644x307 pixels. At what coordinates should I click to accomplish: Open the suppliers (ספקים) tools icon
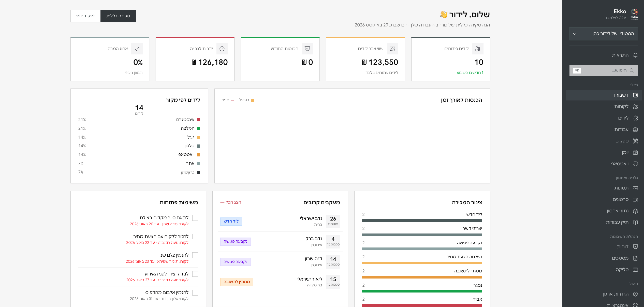tap(635, 141)
